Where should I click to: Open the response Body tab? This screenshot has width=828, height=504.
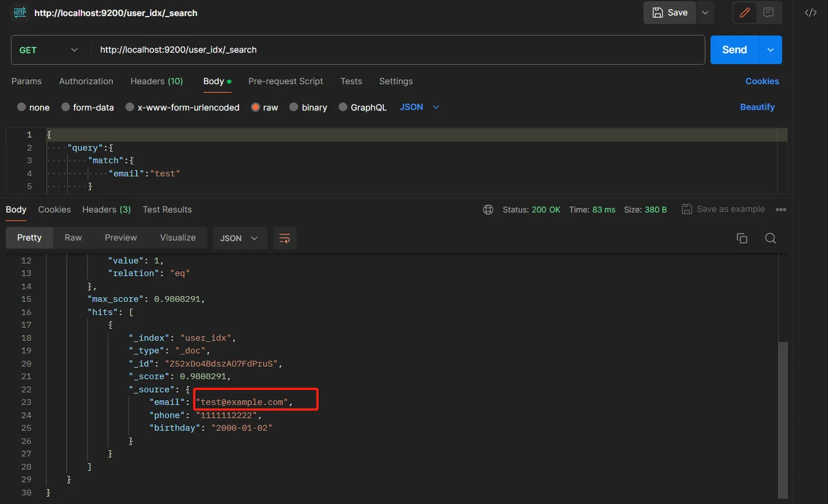click(x=16, y=209)
